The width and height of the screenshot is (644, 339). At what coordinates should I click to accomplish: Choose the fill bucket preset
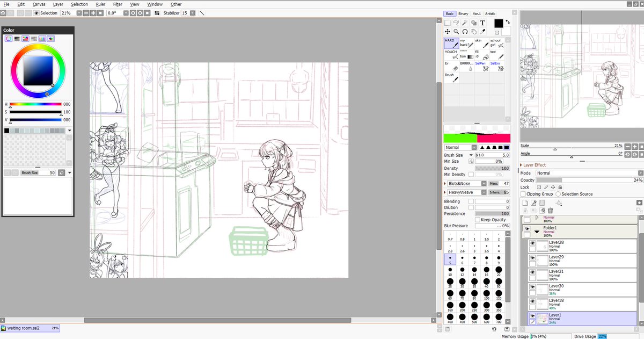pyautogui.click(x=481, y=55)
